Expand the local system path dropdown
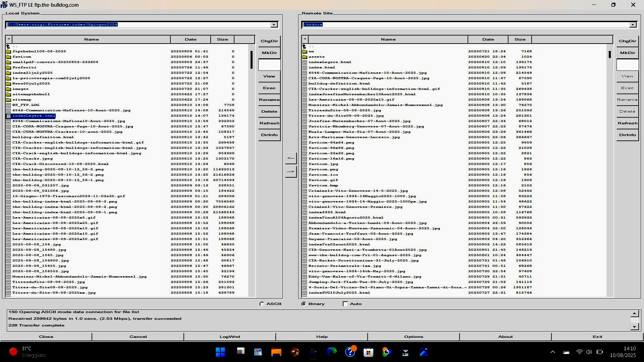 coord(274,24)
